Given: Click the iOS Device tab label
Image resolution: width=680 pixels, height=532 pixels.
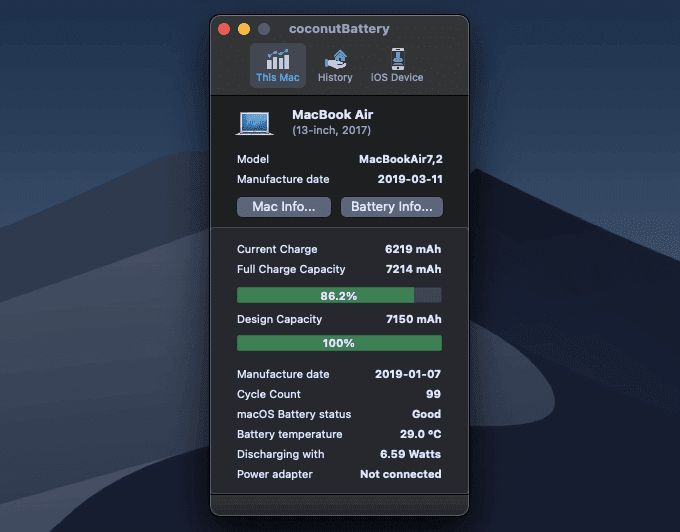Looking at the screenshot, I should tap(397, 78).
